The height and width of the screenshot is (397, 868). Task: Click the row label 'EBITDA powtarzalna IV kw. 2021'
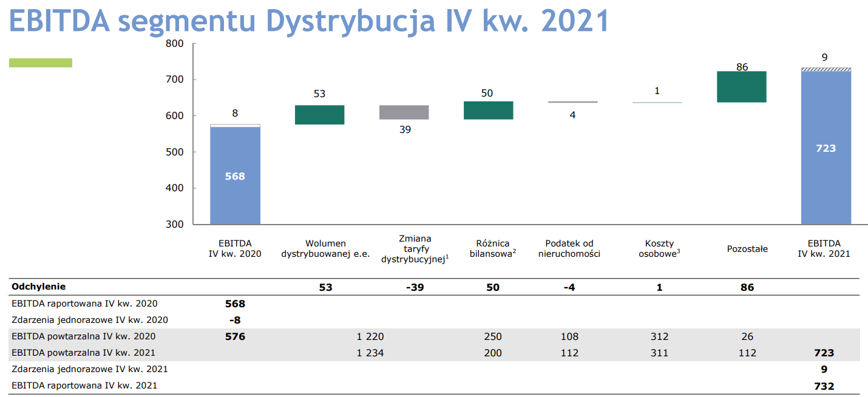[84, 353]
